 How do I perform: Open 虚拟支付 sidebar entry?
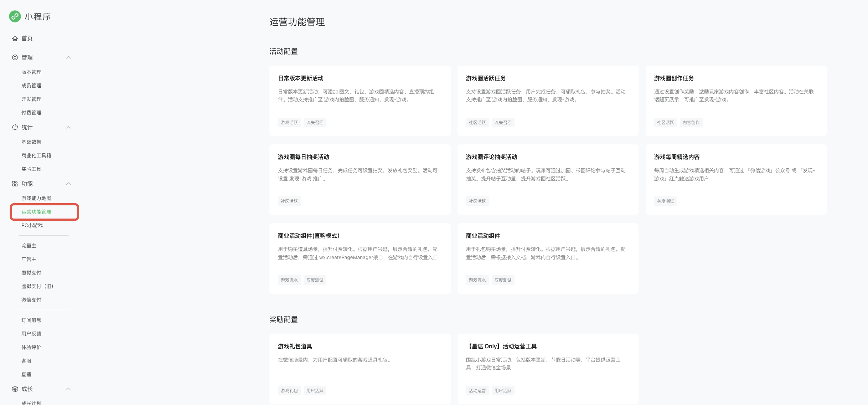coord(31,273)
